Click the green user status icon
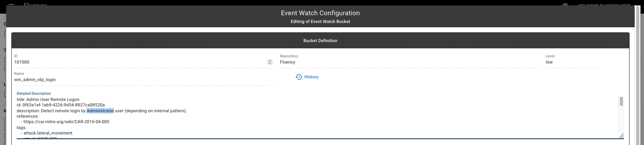 565,5
